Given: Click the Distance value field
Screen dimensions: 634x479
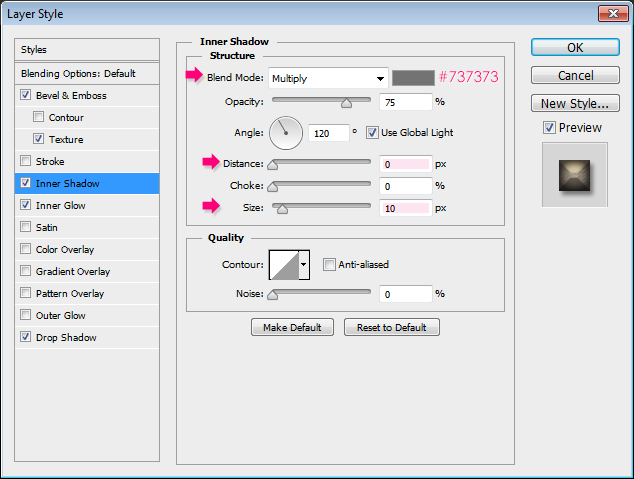Looking at the screenshot, I should 406,164.
